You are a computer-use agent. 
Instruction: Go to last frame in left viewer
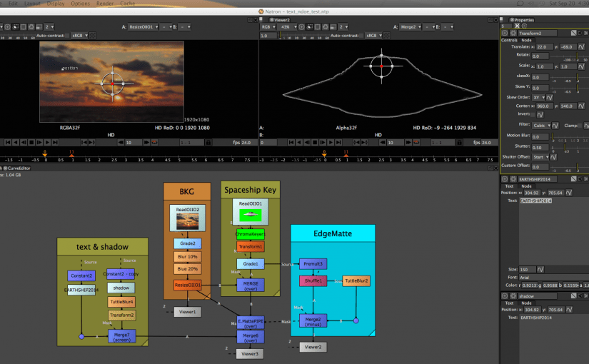[55, 142]
